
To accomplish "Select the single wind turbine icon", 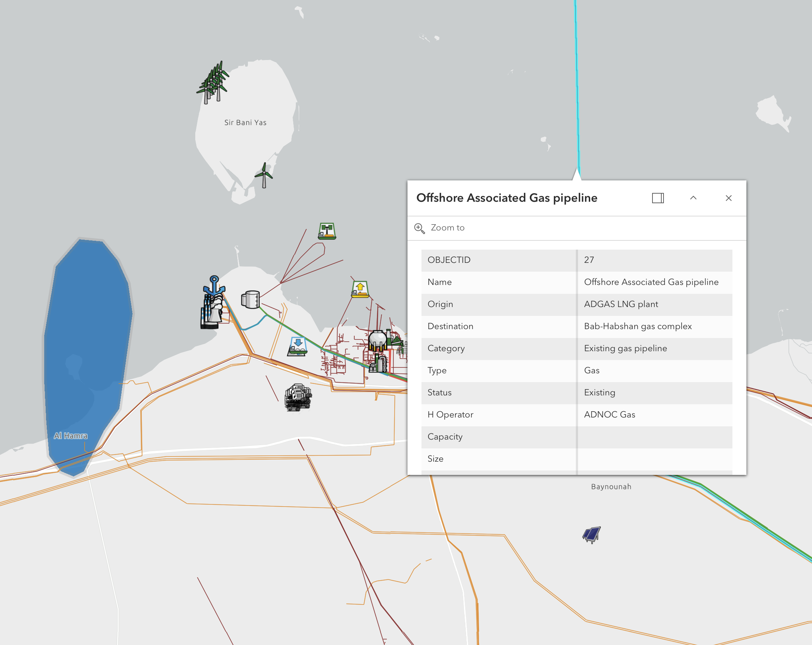I will pyautogui.click(x=264, y=175).
